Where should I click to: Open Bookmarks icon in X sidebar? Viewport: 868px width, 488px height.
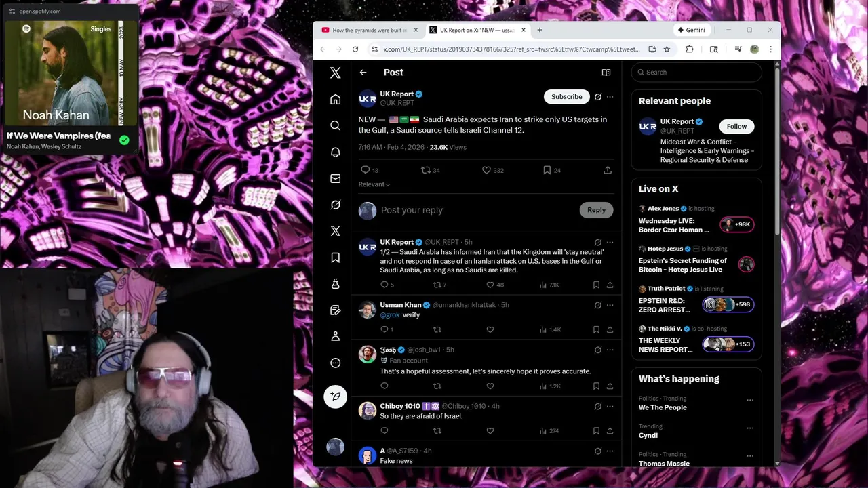coord(335,258)
